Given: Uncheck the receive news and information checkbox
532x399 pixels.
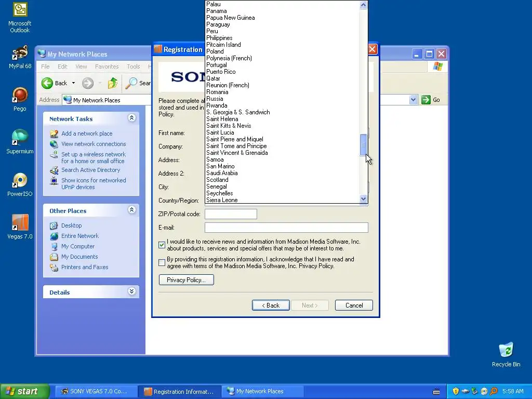Looking at the screenshot, I should [x=162, y=245].
